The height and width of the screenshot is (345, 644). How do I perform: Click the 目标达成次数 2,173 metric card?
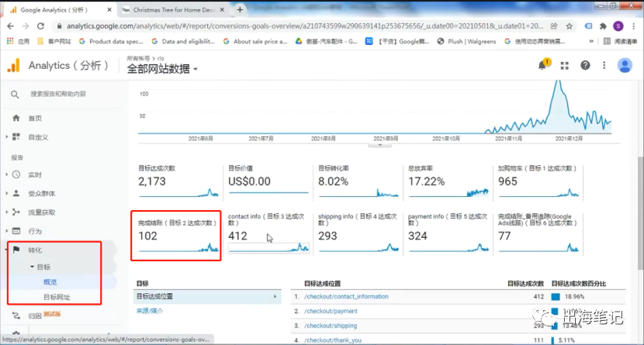pos(178,181)
